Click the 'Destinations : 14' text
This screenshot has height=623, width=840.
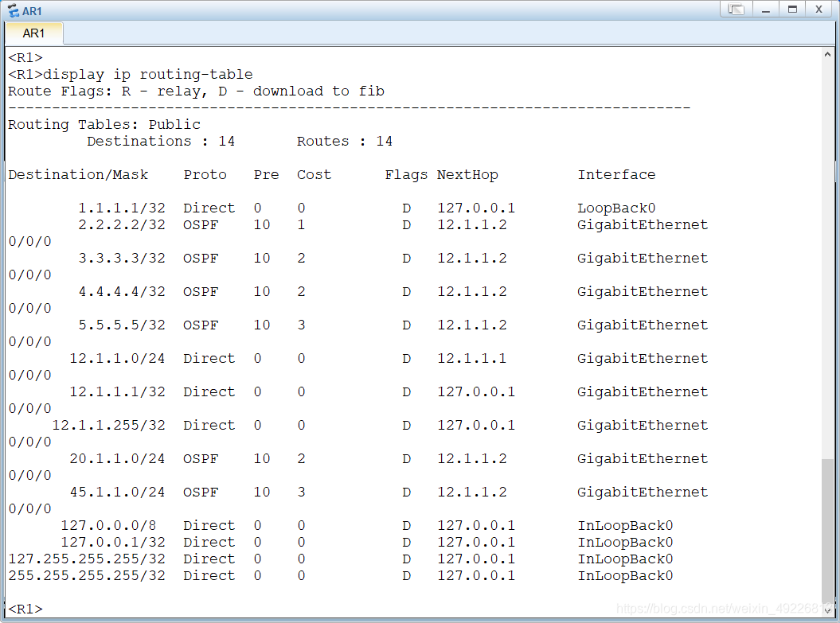tap(161, 141)
